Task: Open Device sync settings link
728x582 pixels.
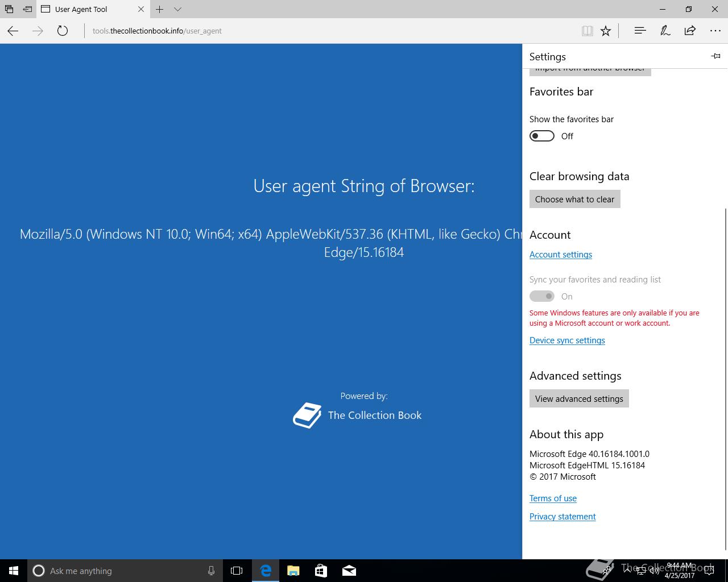Action: coord(567,340)
